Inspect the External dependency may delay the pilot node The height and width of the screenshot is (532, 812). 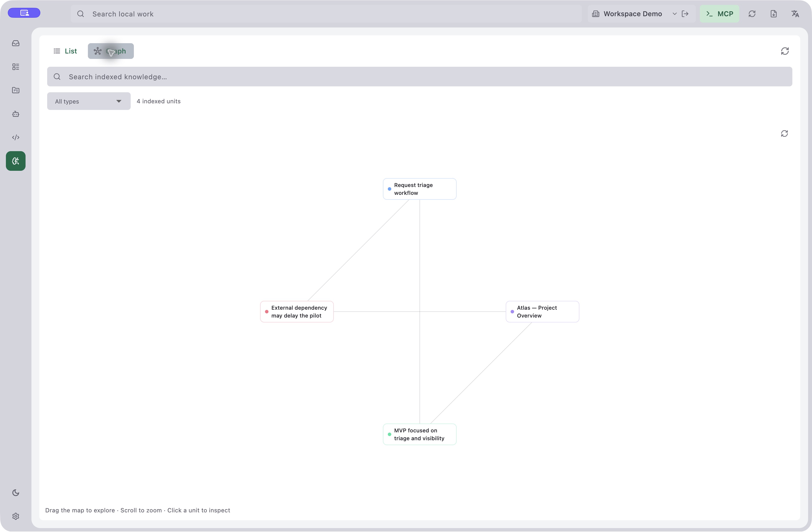(297, 312)
